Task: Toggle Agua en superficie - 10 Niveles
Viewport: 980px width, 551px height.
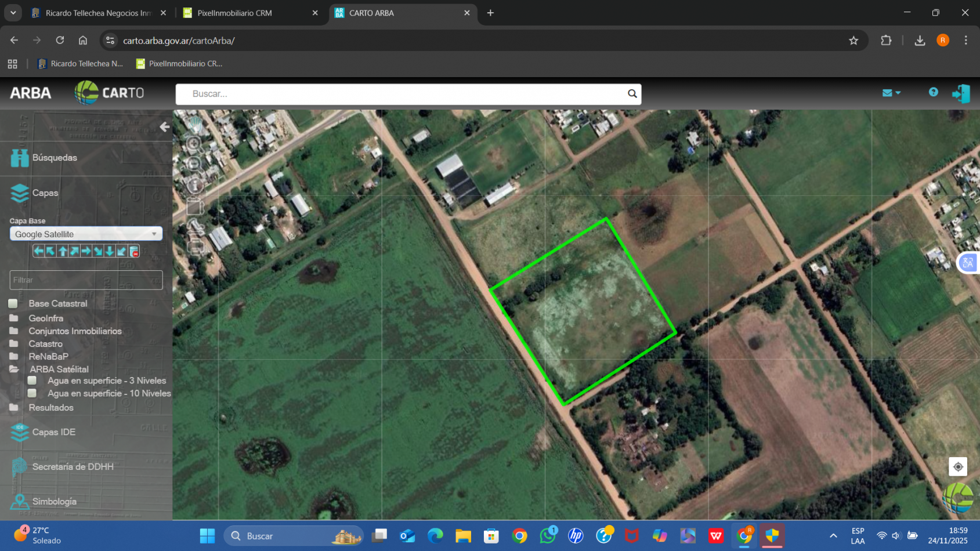Action: click(32, 393)
